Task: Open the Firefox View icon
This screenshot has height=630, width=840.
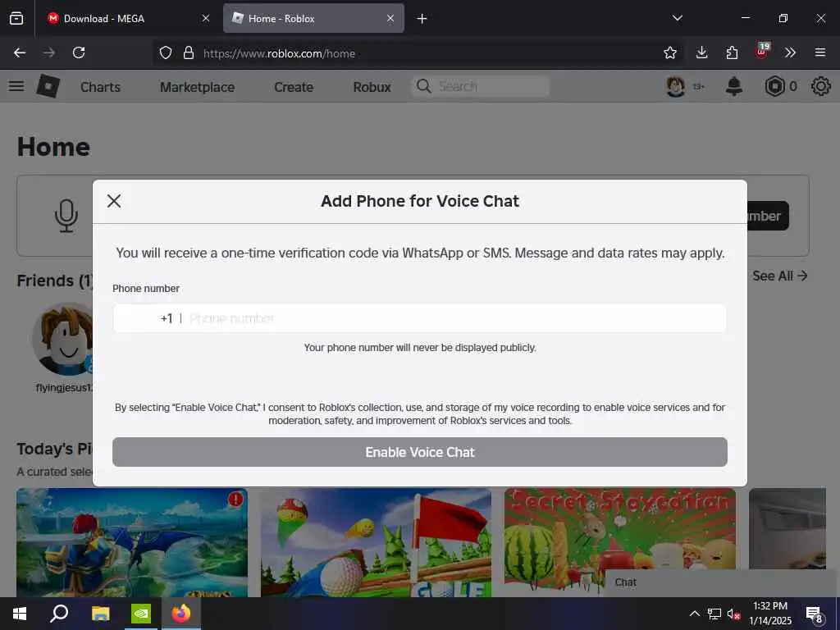Action: pyautogui.click(x=16, y=19)
